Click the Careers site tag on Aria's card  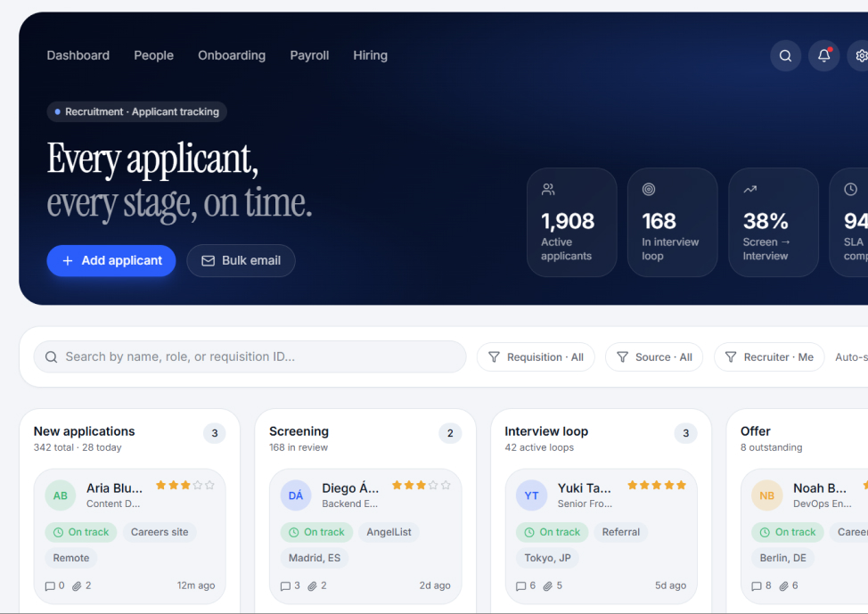tap(160, 533)
